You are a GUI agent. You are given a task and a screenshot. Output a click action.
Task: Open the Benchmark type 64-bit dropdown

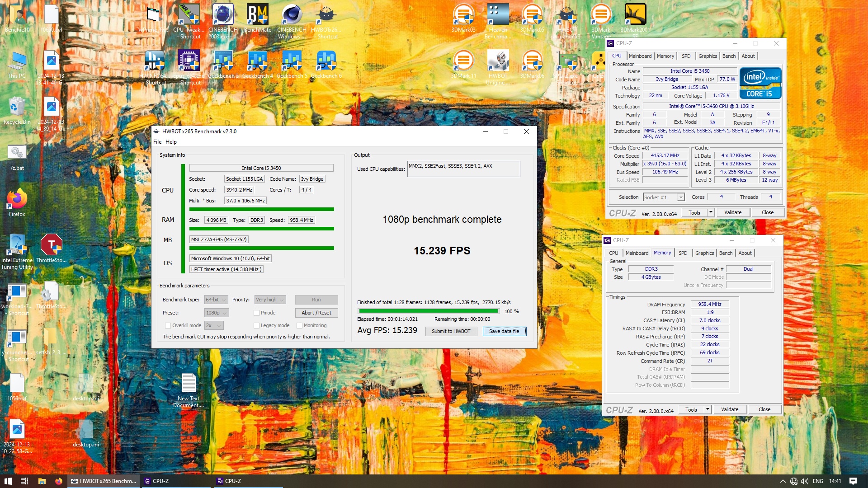(216, 300)
